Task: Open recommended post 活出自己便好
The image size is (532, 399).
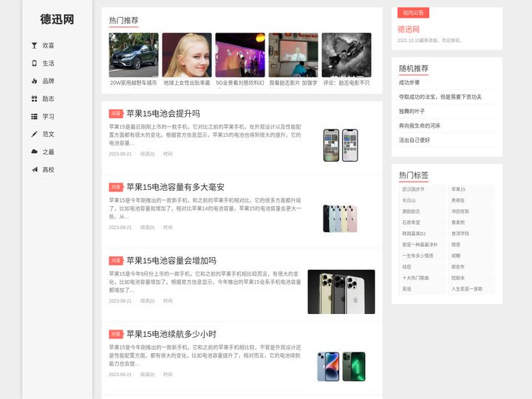Action: [415, 140]
